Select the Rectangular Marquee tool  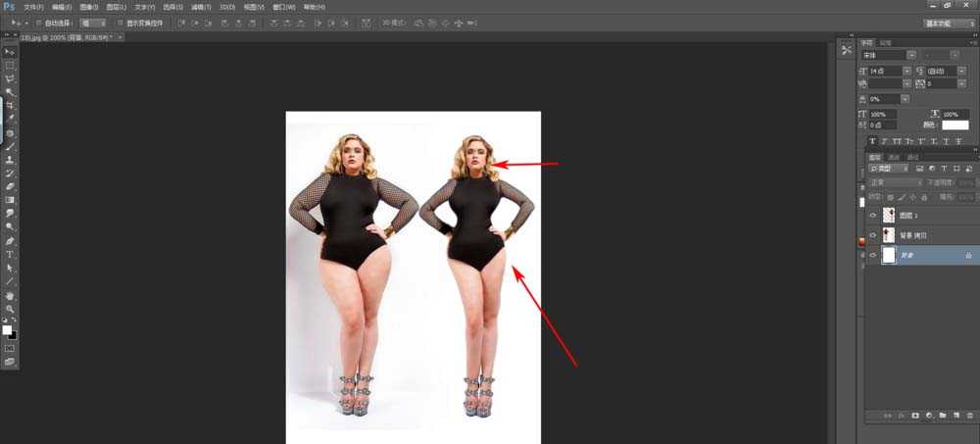tap(10, 65)
